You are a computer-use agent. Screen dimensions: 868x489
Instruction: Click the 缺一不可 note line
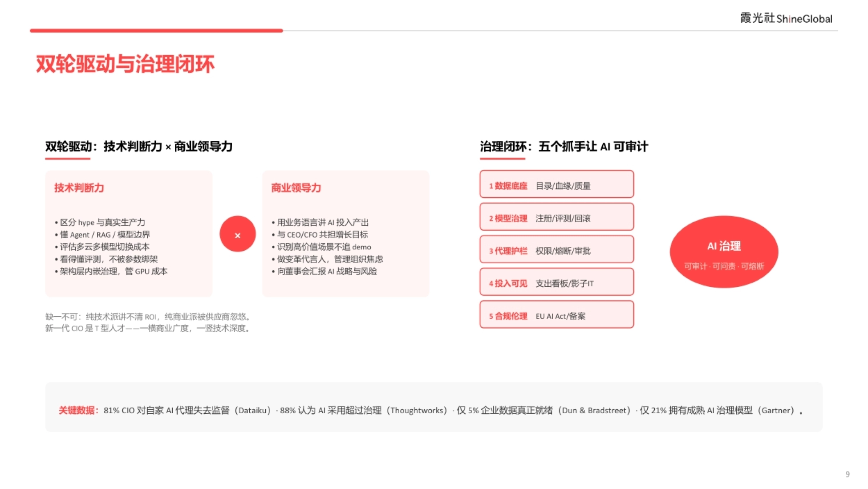point(150,317)
